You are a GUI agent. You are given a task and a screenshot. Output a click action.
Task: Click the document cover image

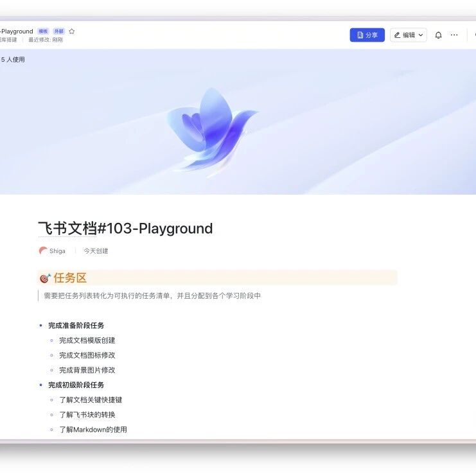click(x=238, y=121)
